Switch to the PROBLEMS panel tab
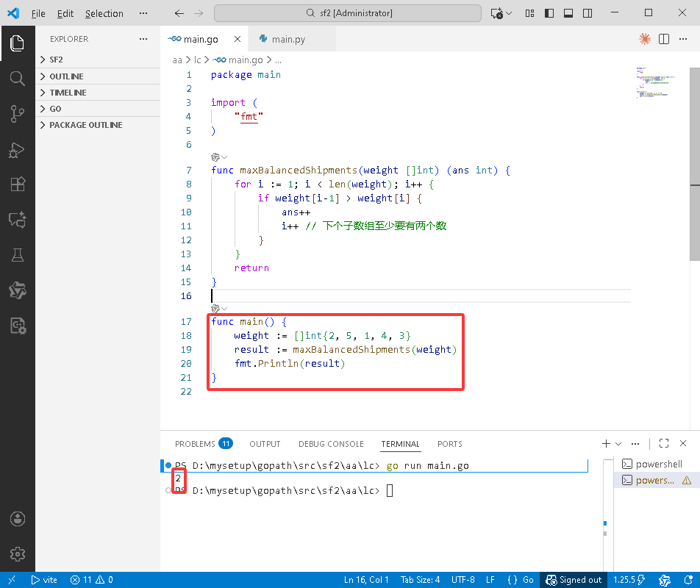700x588 pixels. [204, 444]
